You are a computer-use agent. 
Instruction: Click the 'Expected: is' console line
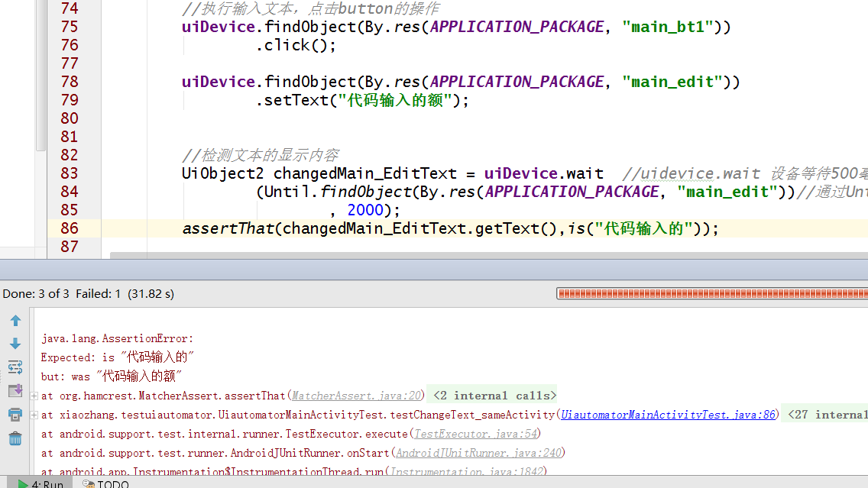118,357
